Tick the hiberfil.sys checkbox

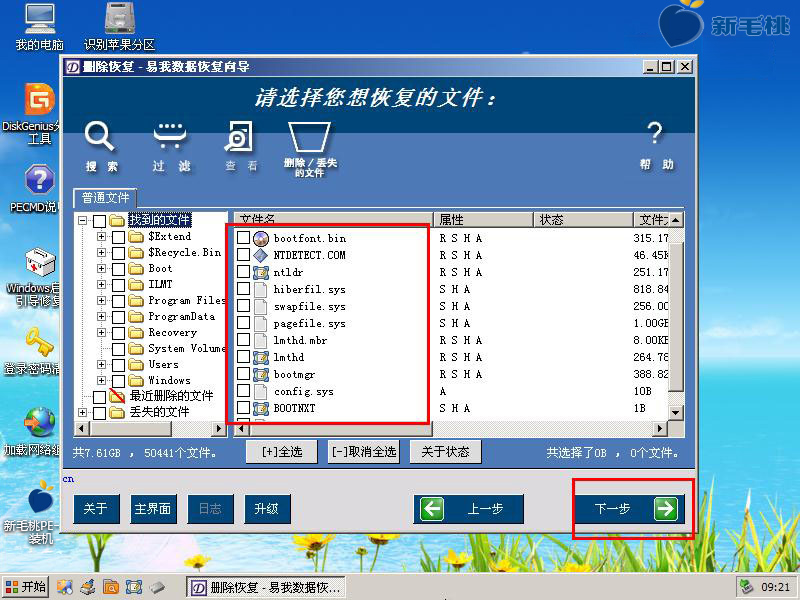coord(243,289)
